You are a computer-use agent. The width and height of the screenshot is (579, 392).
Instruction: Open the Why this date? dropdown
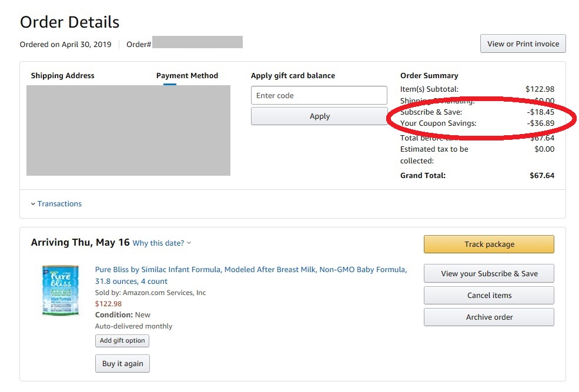[159, 243]
